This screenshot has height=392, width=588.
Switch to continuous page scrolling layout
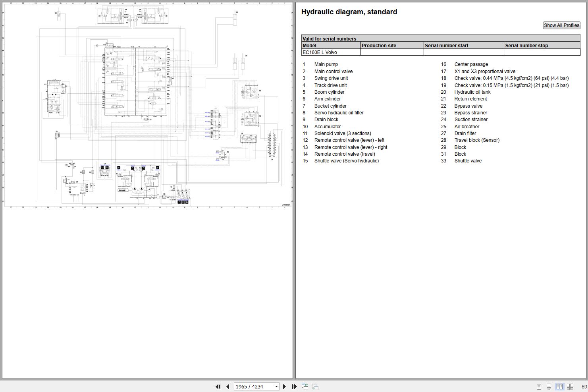[x=549, y=386]
